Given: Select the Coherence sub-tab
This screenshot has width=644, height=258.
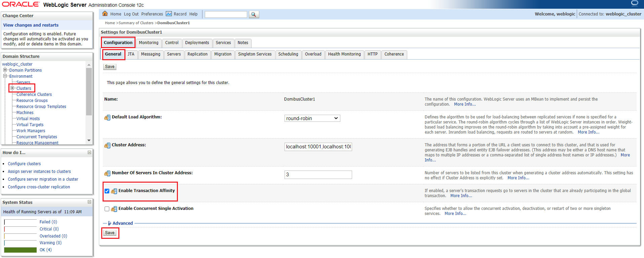Looking at the screenshot, I should point(394,54).
